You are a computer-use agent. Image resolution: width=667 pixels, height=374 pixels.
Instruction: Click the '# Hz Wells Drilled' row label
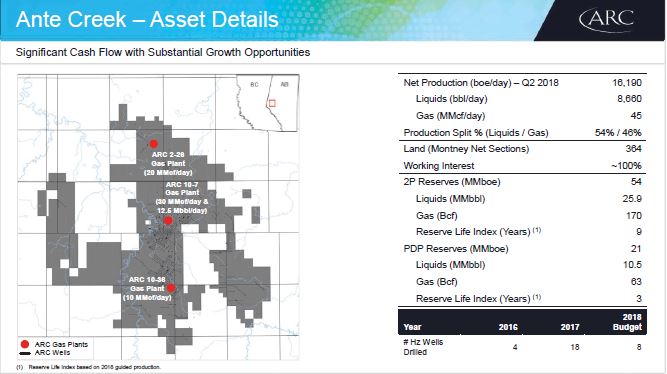coord(423,347)
